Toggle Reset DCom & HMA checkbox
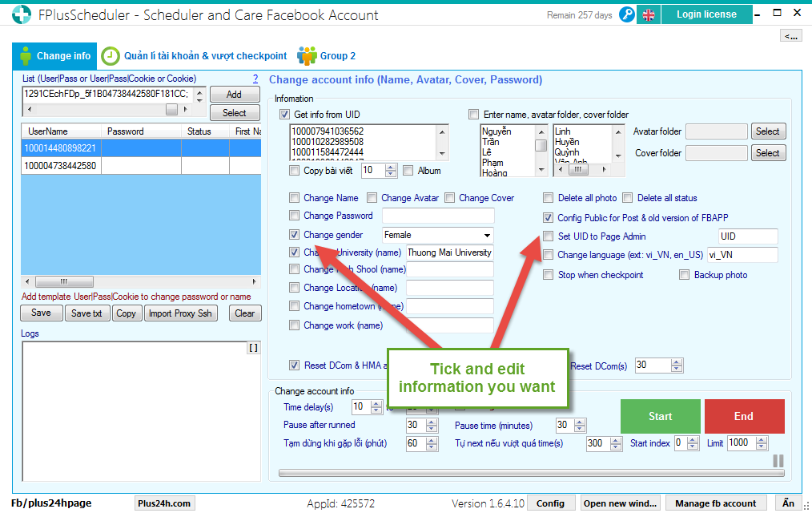Viewport: 812px width, 513px height. [x=294, y=366]
